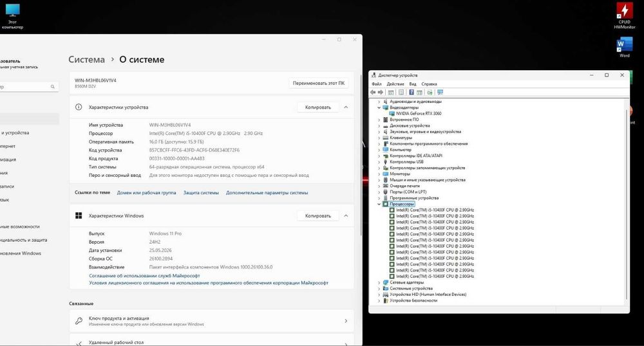Click the Дисковые устройства drive icon
The height and width of the screenshot is (346, 644).
(385, 125)
